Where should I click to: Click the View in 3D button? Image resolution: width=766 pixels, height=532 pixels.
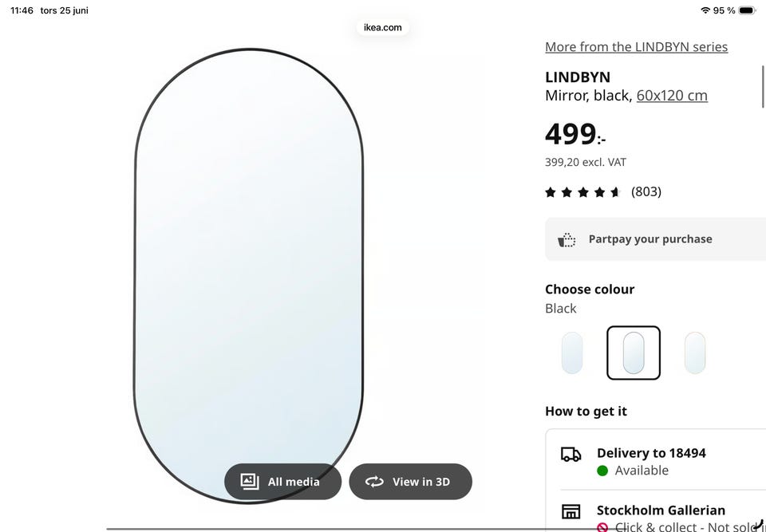coord(410,482)
